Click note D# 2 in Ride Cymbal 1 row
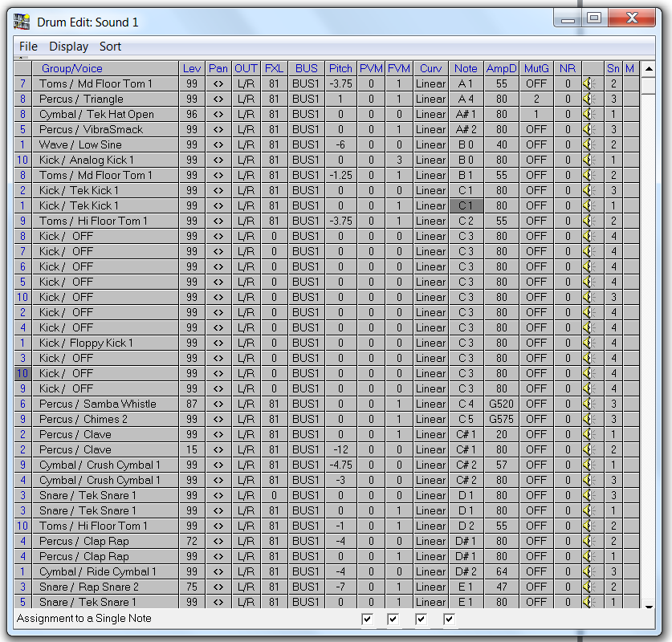Image resolution: width=672 pixels, height=642 pixels. pos(466,571)
